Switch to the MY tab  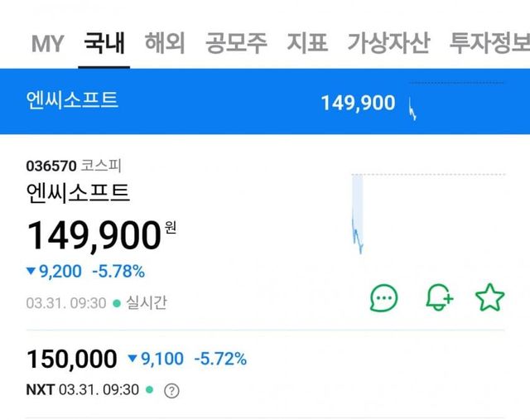pyautogui.click(x=48, y=43)
